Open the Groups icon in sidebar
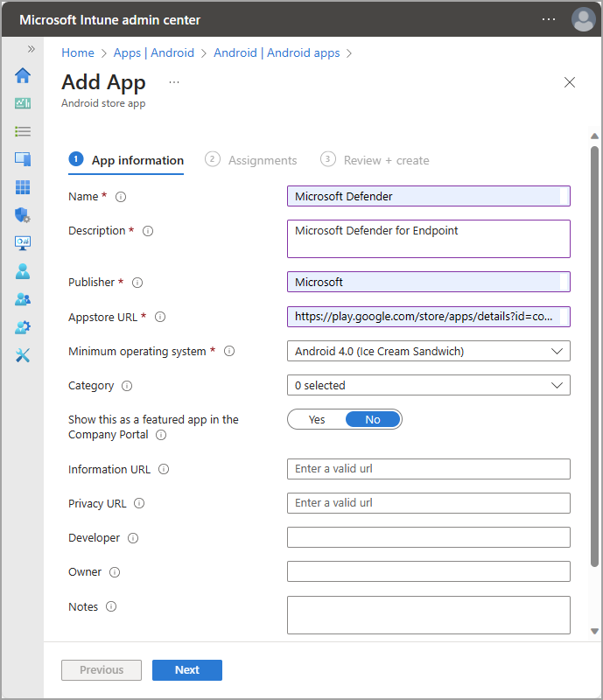The width and height of the screenshot is (603, 700). [x=23, y=299]
